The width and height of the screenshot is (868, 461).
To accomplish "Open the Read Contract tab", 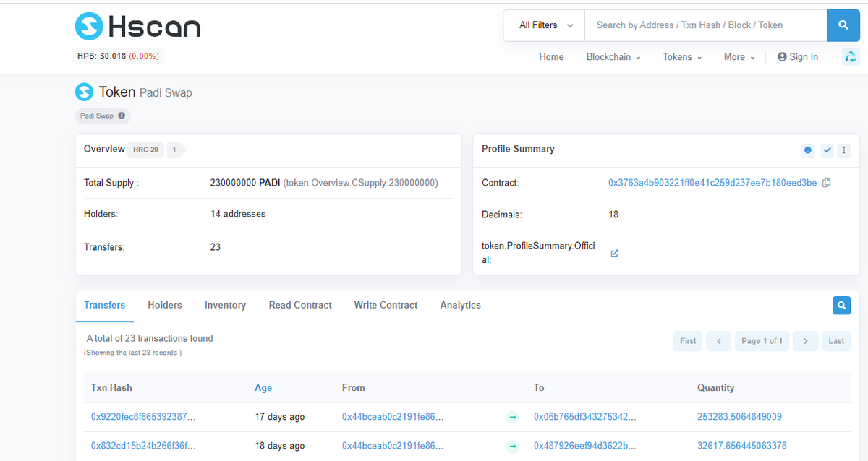I will point(300,306).
